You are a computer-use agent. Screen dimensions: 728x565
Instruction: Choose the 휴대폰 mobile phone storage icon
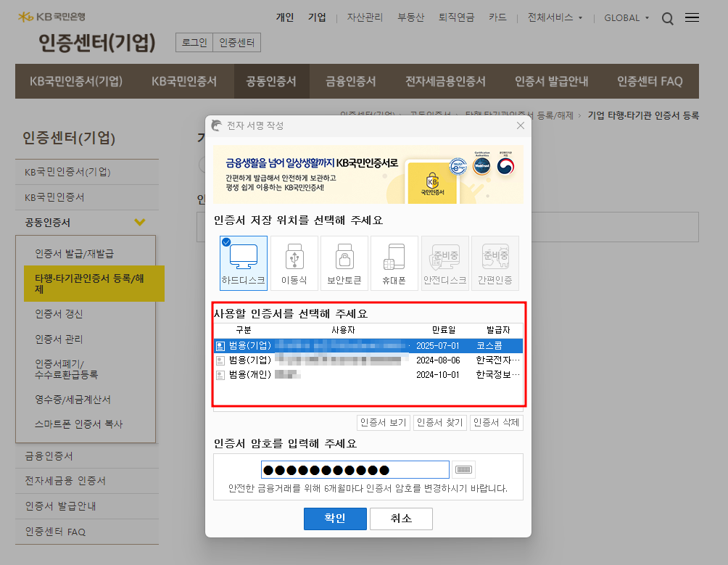(394, 263)
